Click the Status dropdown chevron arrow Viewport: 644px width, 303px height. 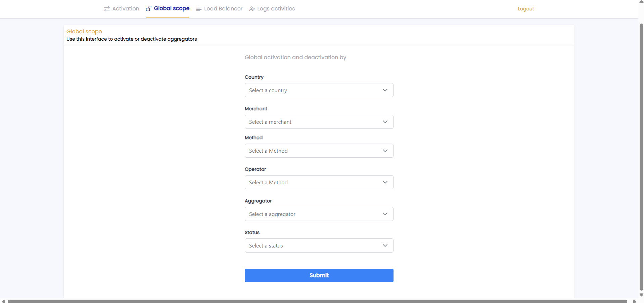385,245
